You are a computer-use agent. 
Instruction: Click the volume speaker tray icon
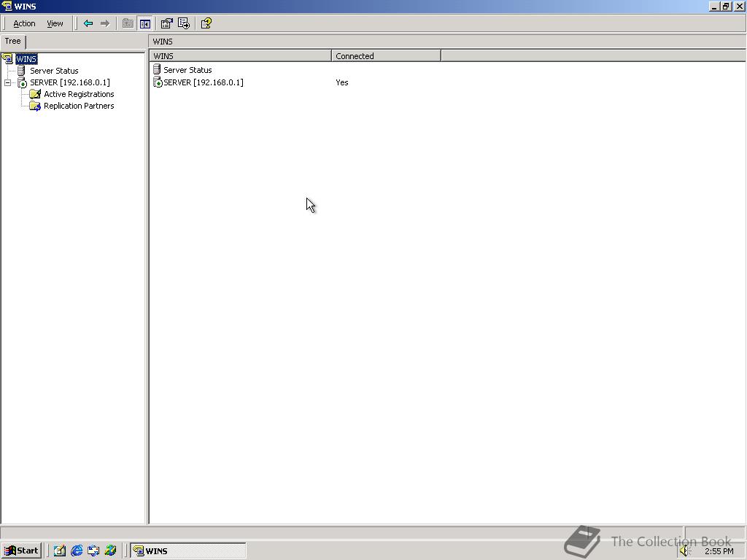(686, 551)
